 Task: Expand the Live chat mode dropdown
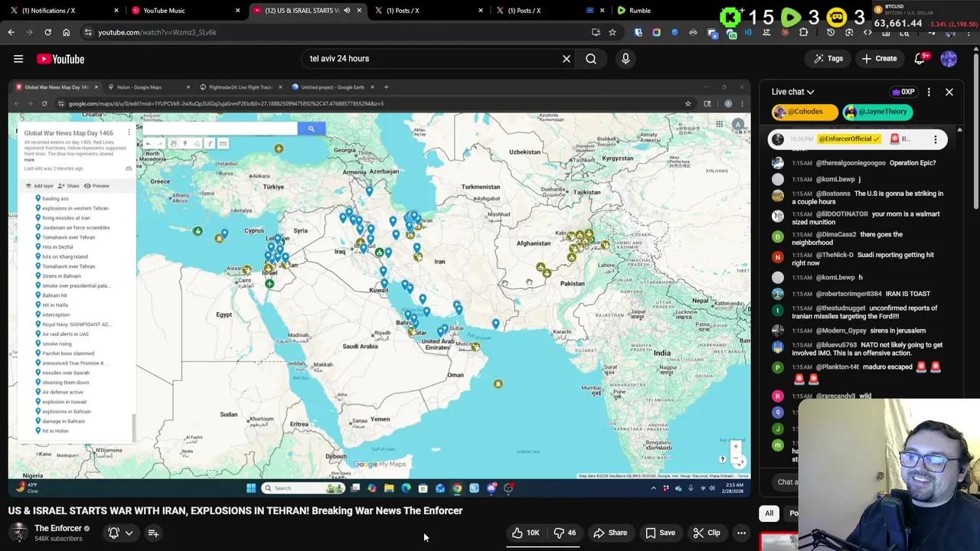click(792, 92)
